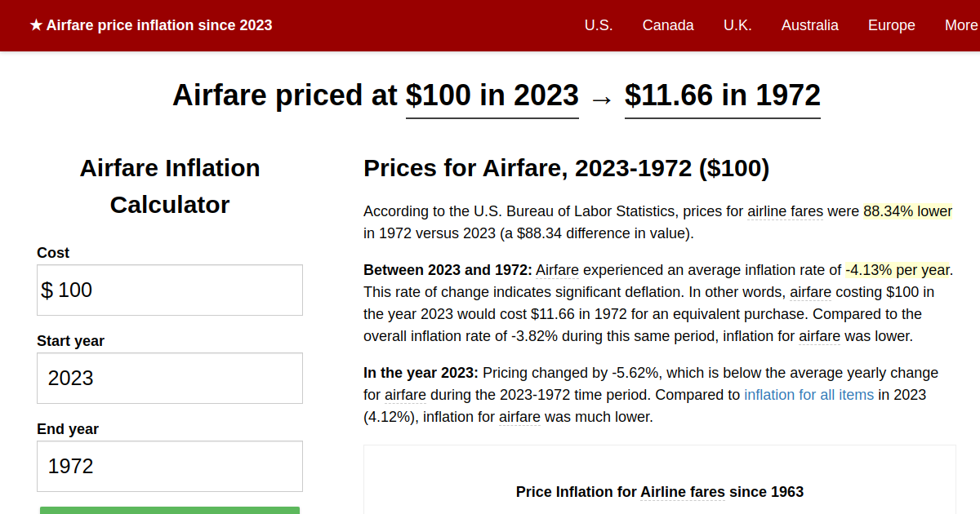Click the End year input field
The image size is (980, 514).
click(169, 466)
